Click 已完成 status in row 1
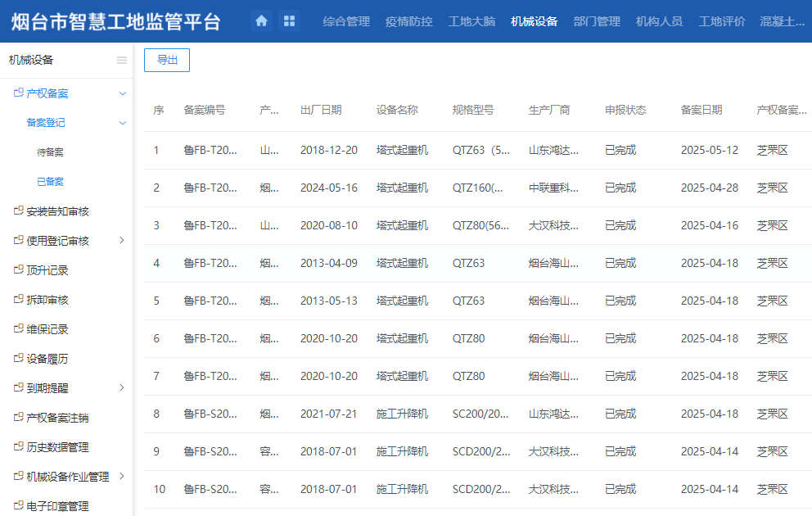 pyautogui.click(x=620, y=150)
